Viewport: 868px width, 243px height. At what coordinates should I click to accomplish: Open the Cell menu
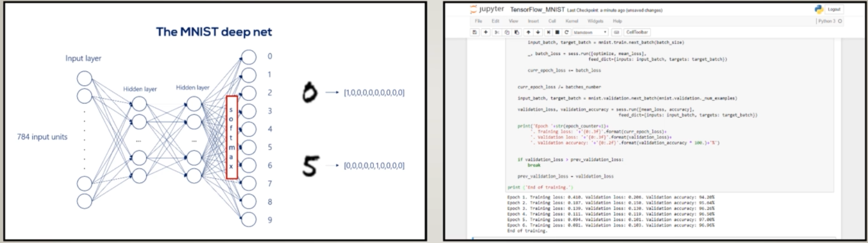point(551,21)
